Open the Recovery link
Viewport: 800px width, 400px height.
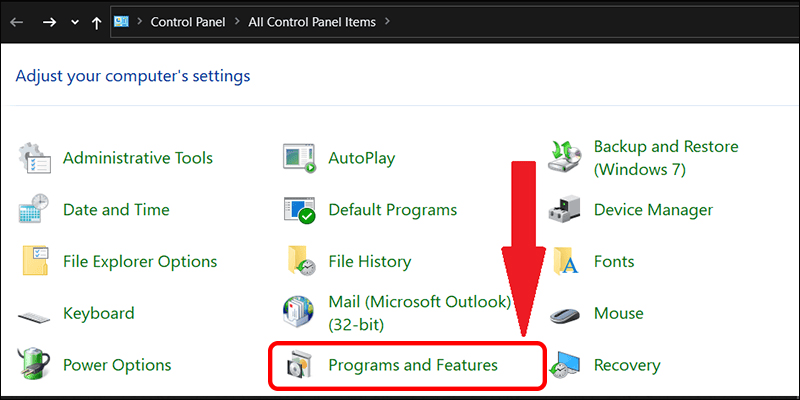tap(626, 365)
